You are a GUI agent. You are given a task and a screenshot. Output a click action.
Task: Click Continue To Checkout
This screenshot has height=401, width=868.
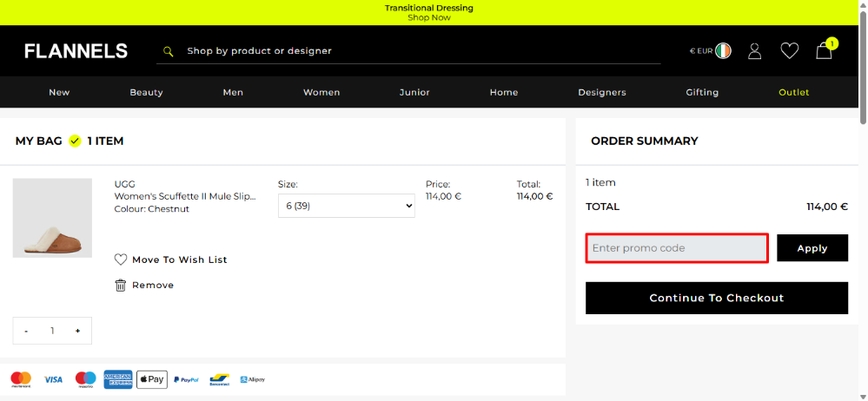[716, 298]
